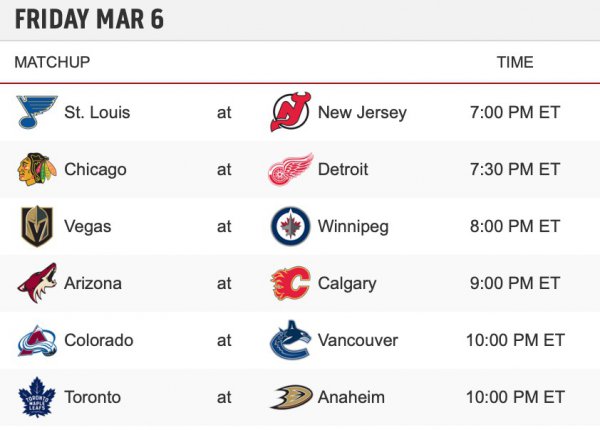Open the St. Louis team link
Viewport: 600px width, 430px height.
(x=96, y=112)
